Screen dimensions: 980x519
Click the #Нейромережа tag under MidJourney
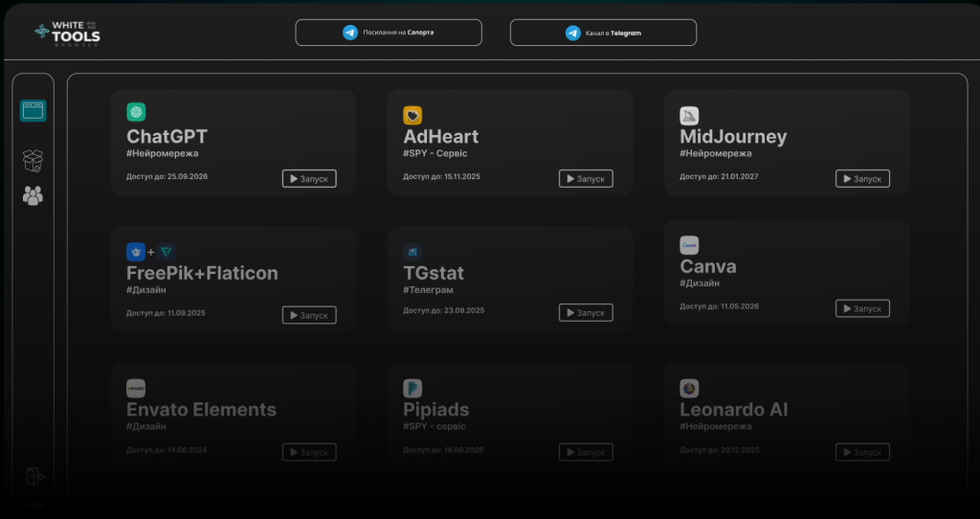pos(716,153)
